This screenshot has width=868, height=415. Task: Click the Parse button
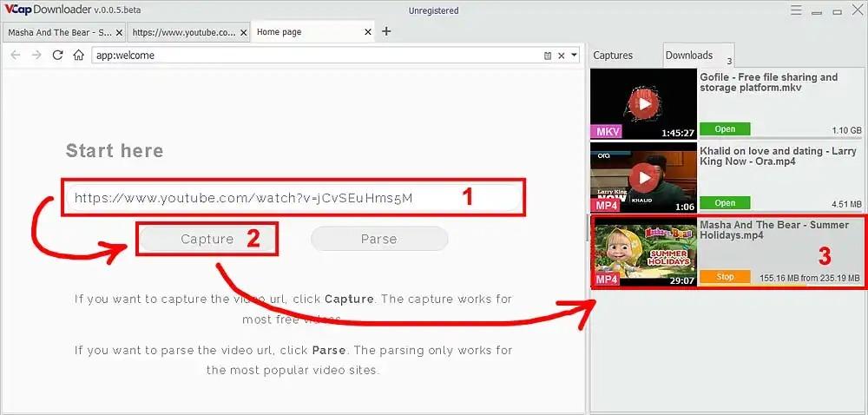pyautogui.click(x=378, y=239)
